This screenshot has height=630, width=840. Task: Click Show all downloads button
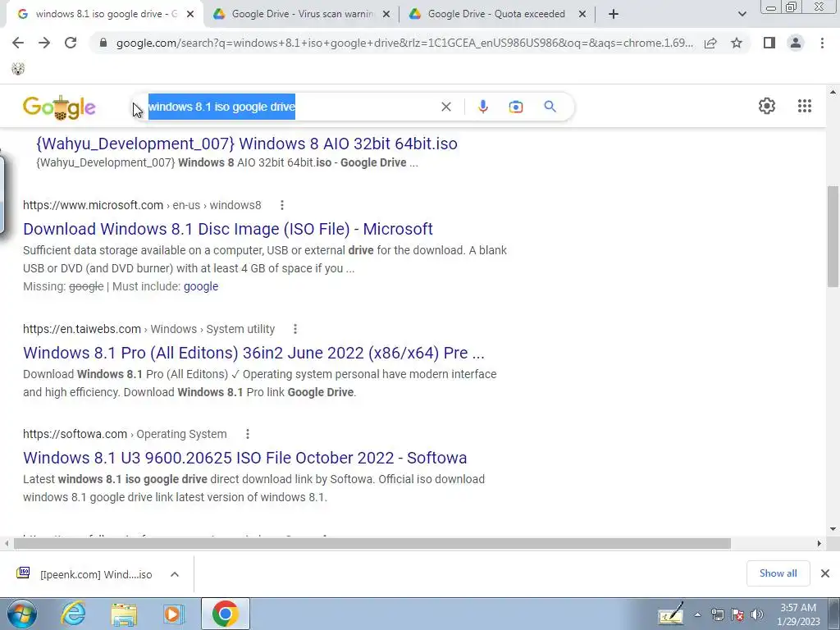[778, 573]
